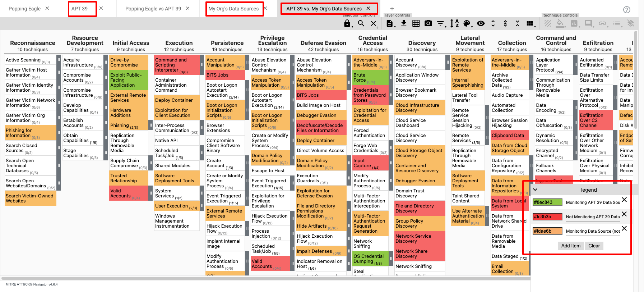The height and width of the screenshot is (292, 644).
Task: Open the filters dropdown in layer controls
Action: (x=441, y=23)
